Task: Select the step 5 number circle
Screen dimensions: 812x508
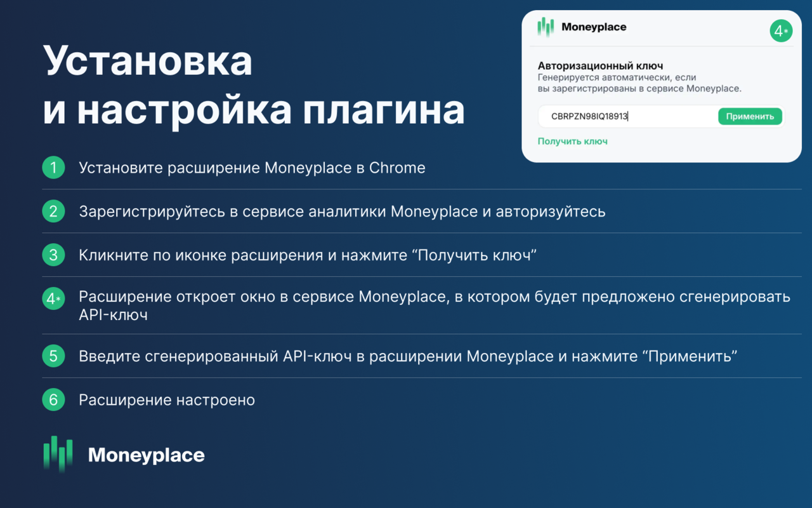Action: 54,356
